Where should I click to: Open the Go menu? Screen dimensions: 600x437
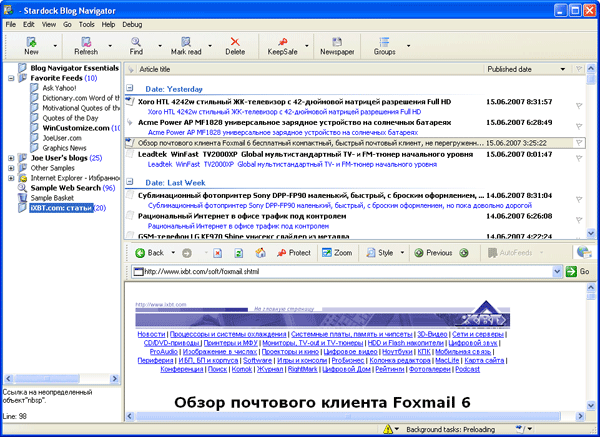(67, 24)
